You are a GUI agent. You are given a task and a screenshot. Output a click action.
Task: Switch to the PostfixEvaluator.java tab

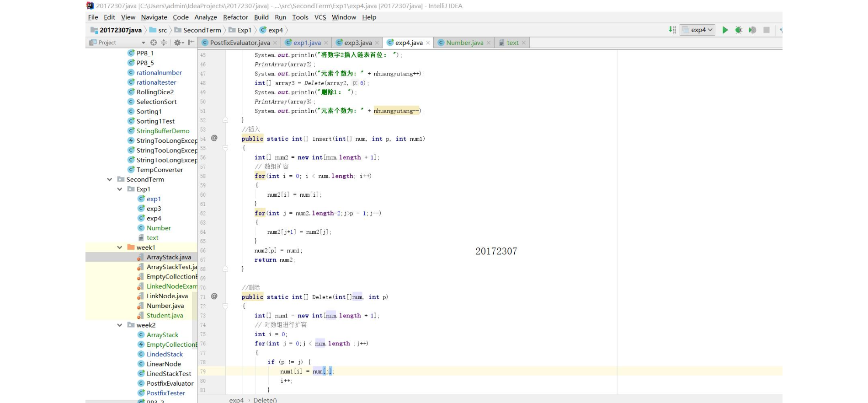[x=240, y=43]
